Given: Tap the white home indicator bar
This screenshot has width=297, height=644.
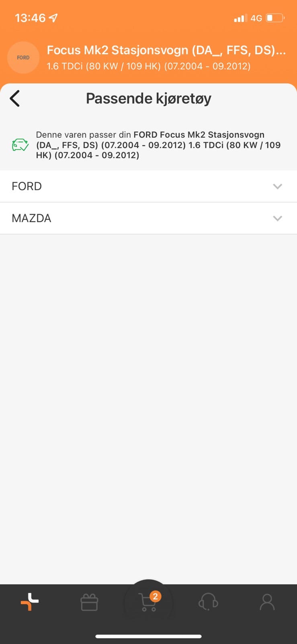Looking at the screenshot, I should point(148,636).
